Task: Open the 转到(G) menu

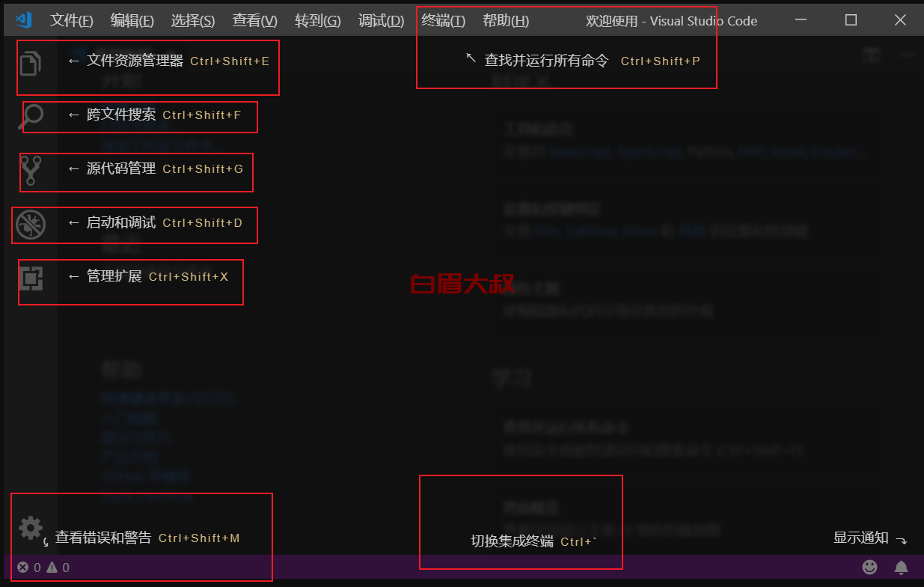Action: pyautogui.click(x=317, y=21)
